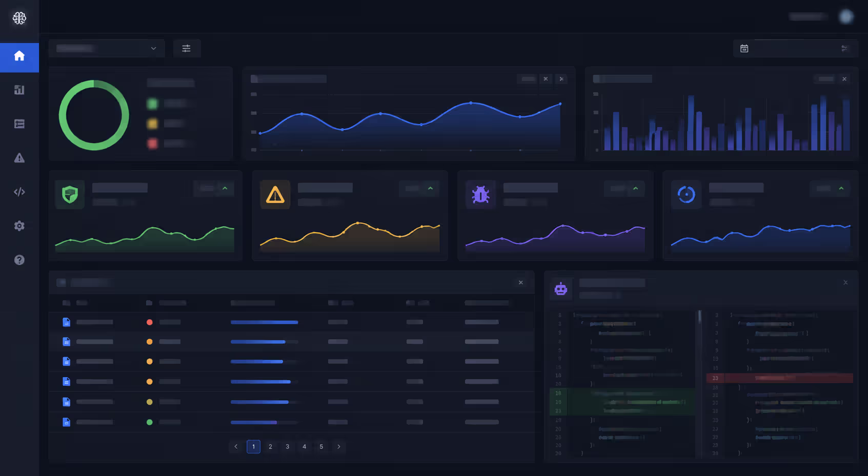Collapse the orange warning card with its chevron
This screenshot has height=476, width=868.
tap(431, 189)
